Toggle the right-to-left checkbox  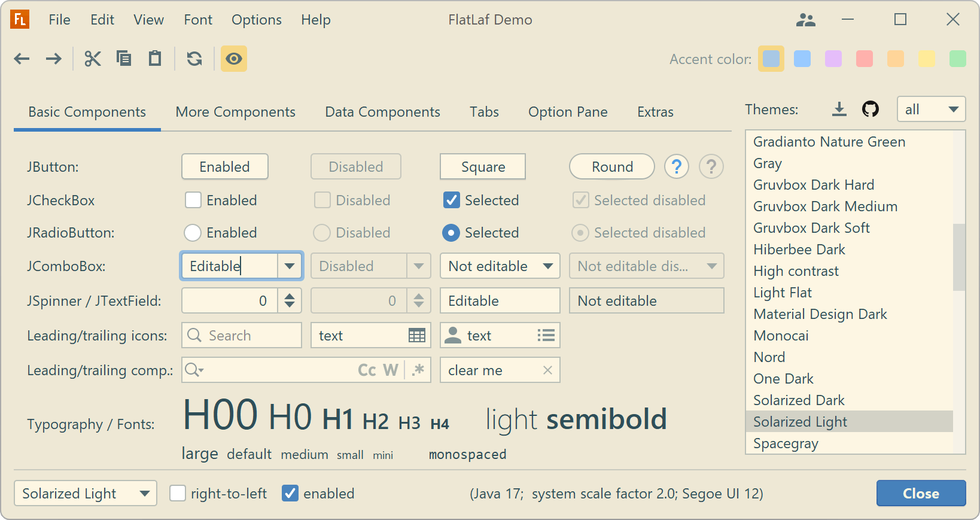(x=178, y=494)
